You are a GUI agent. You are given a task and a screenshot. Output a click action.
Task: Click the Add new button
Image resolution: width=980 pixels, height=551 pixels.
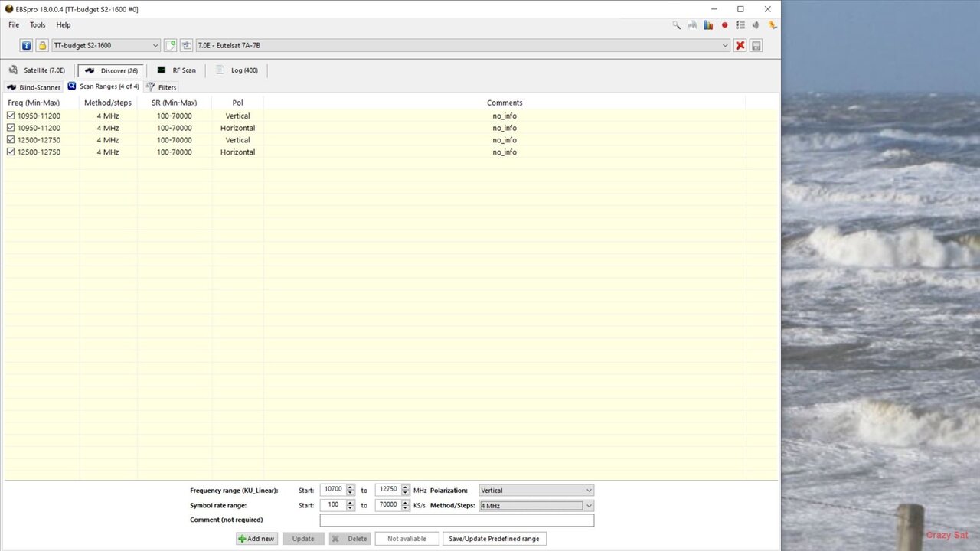(256, 538)
